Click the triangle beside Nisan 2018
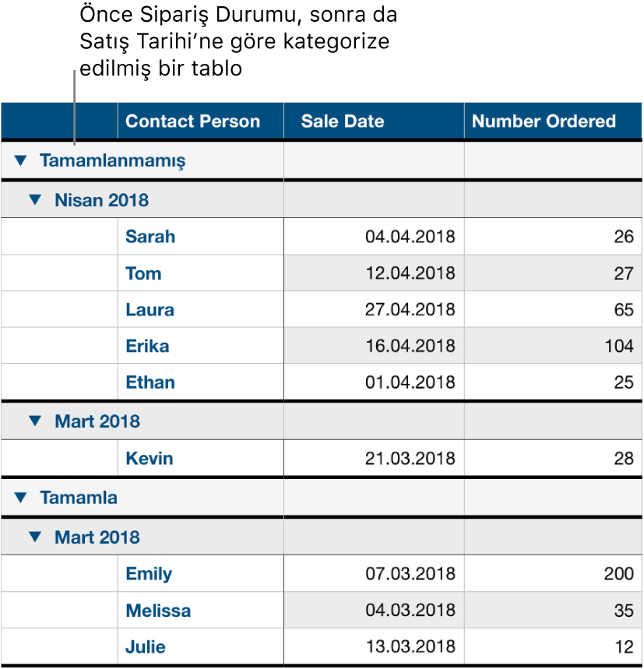This screenshot has height=669, width=644. pos(34,200)
